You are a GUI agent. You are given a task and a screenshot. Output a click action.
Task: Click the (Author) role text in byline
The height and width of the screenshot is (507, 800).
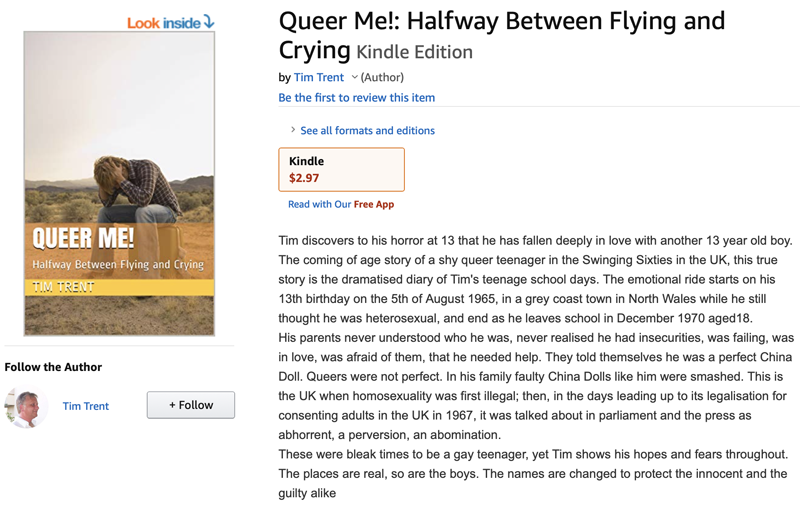pos(382,77)
